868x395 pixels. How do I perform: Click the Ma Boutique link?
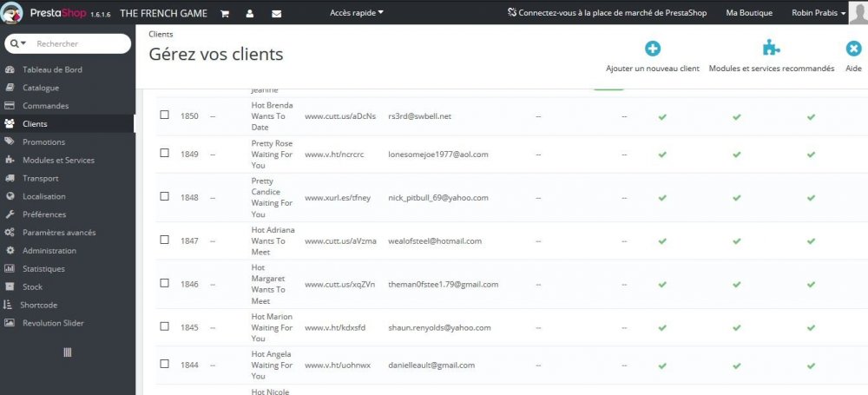(747, 13)
